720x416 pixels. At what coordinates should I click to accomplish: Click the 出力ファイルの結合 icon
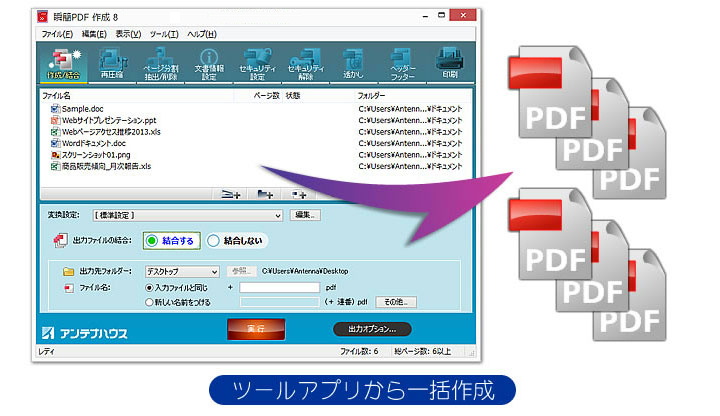[x=60, y=240]
